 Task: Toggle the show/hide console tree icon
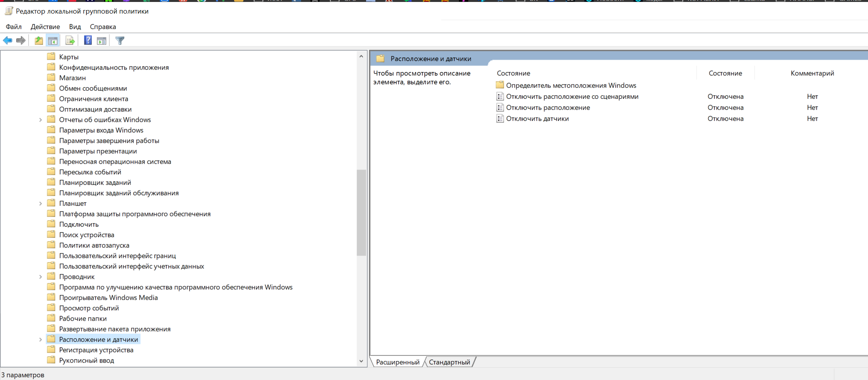pyautogui.click(x=53, y=40)
